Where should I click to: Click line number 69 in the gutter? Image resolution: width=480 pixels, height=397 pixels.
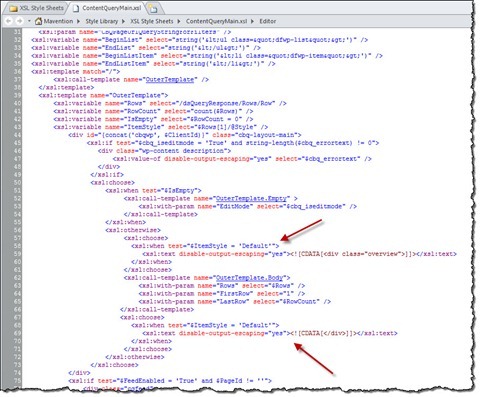point(17,333)
